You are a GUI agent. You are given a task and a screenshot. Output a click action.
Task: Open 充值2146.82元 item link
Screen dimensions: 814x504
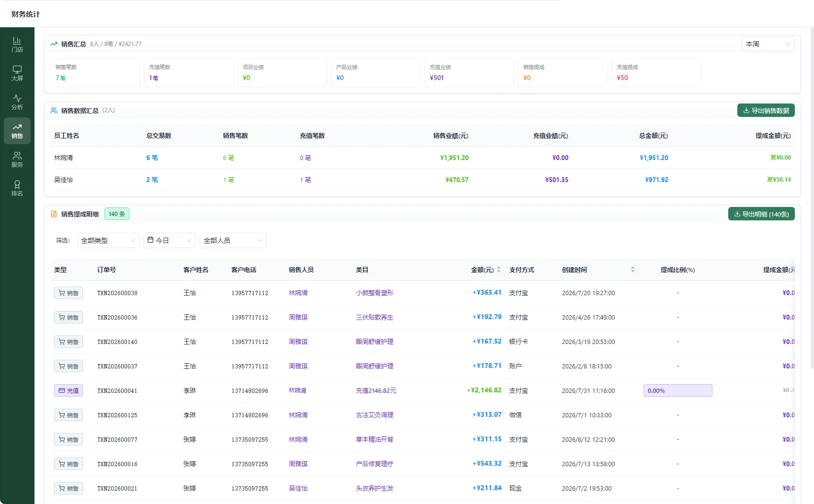tap(376, 390)
